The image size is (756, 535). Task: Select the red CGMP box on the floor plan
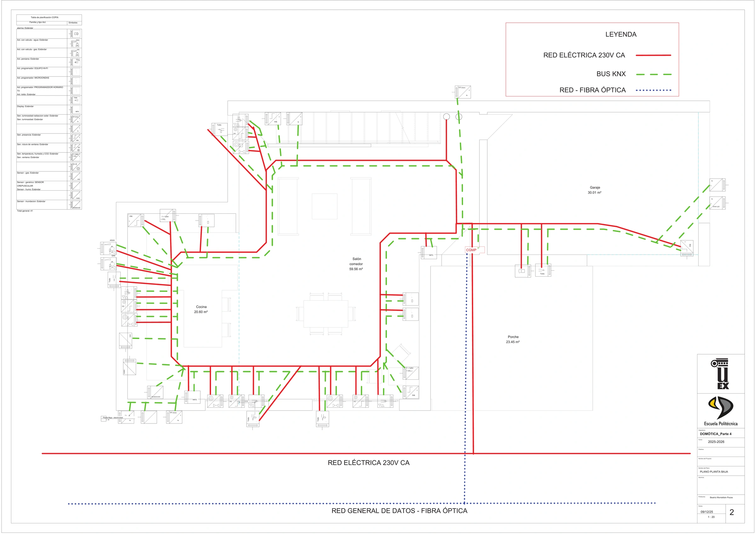coord(474,250)
